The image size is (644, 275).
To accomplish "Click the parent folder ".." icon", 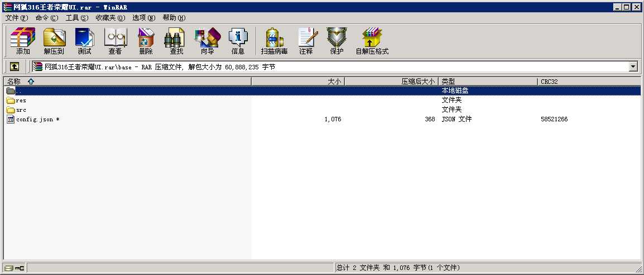I will (11, 91).
